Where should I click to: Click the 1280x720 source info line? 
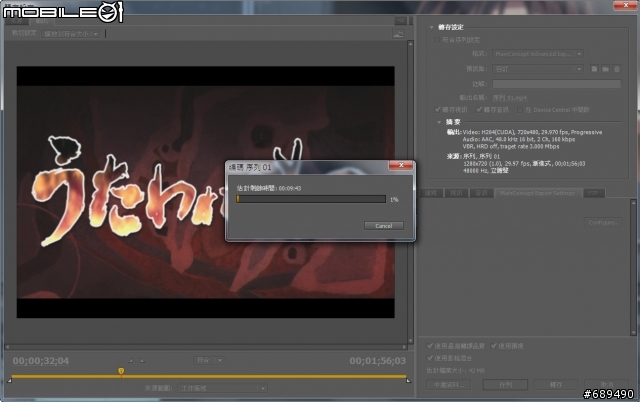[524, 164]
